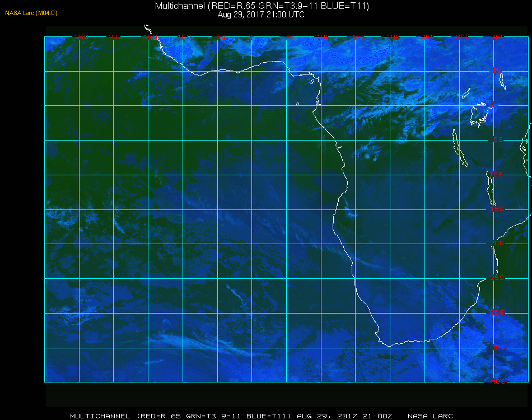Click the 20E longitude label

[393, 37]
